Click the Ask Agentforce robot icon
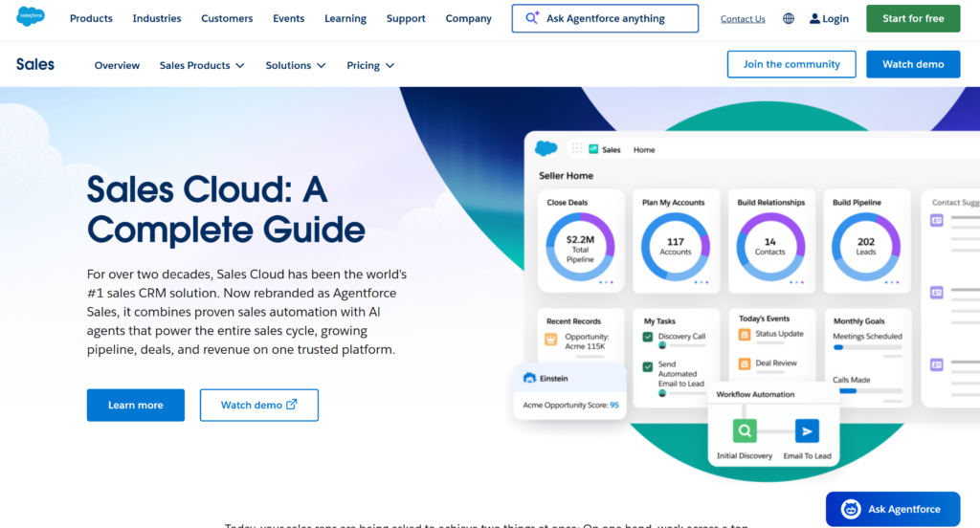This screenshot has height=528, width=980. [x=850, y=509]
